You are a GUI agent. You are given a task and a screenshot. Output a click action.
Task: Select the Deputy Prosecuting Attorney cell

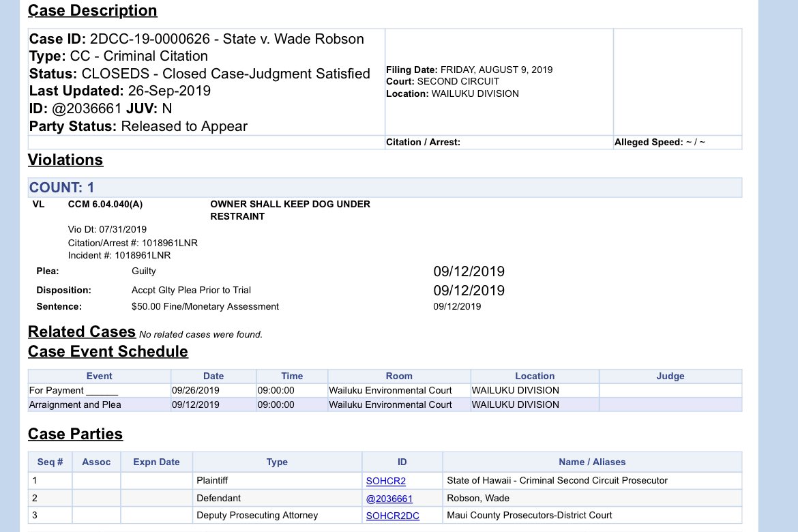pyautogui.click(x=277, y=515)
